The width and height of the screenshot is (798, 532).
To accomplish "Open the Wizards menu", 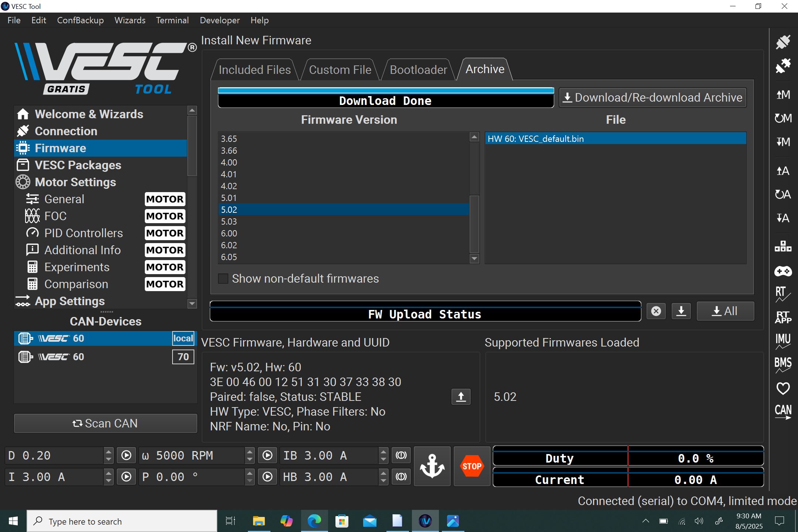I will point(130,20).
